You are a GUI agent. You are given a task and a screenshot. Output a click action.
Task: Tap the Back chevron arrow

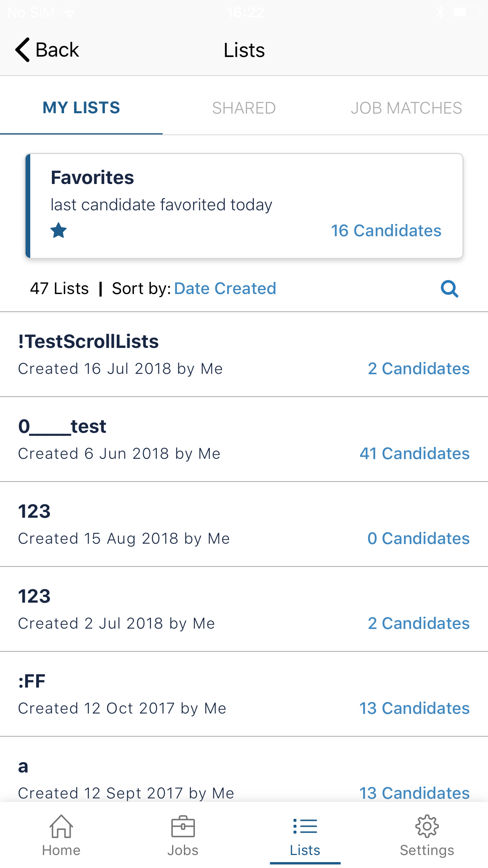pyautogui.click(x=23, y=50)
